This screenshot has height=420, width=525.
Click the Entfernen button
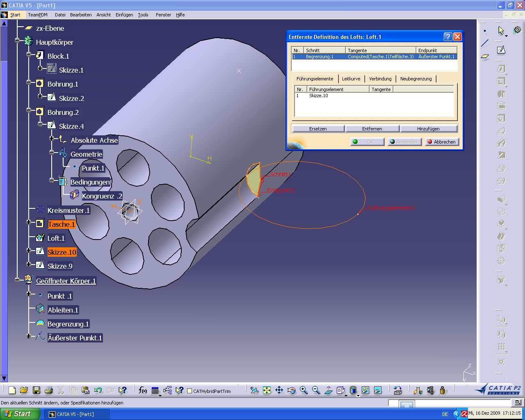click(372, 129)
